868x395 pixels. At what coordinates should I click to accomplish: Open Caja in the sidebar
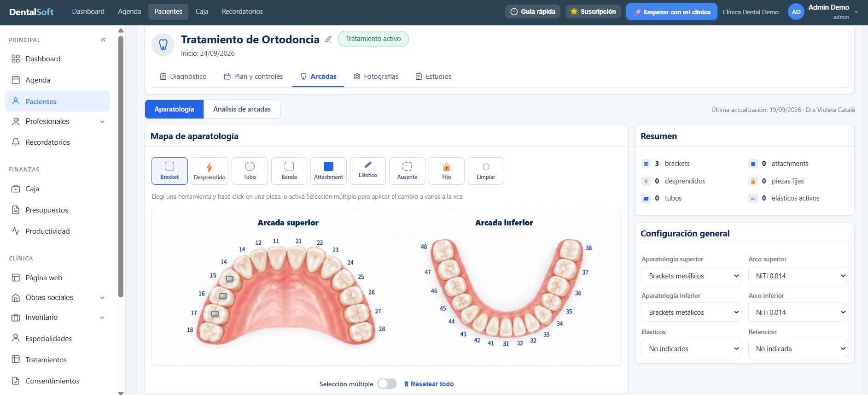click(x=58, y=189)
